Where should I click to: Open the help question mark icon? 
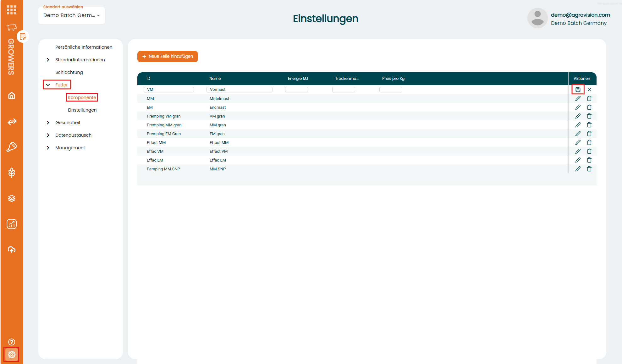[12, 342]
